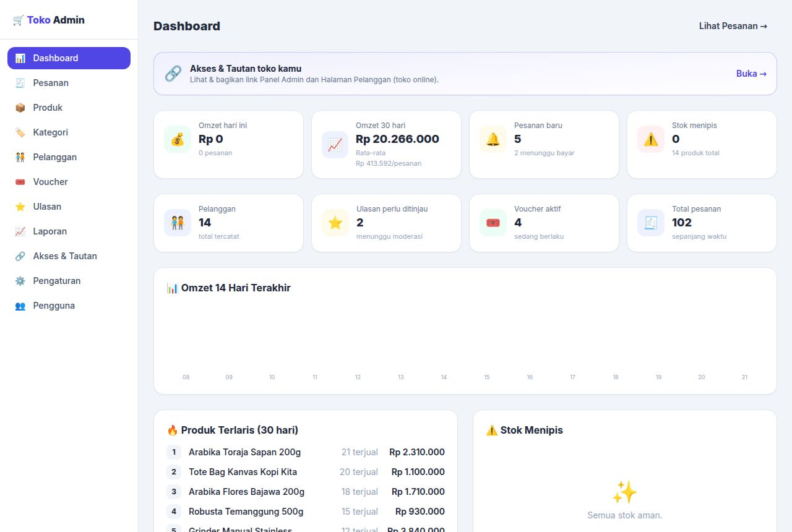The height and width of the screenshot is (532, 792).
Task: Click the Akses & Tautan toko kamu heading
Action: coord(246,69)
